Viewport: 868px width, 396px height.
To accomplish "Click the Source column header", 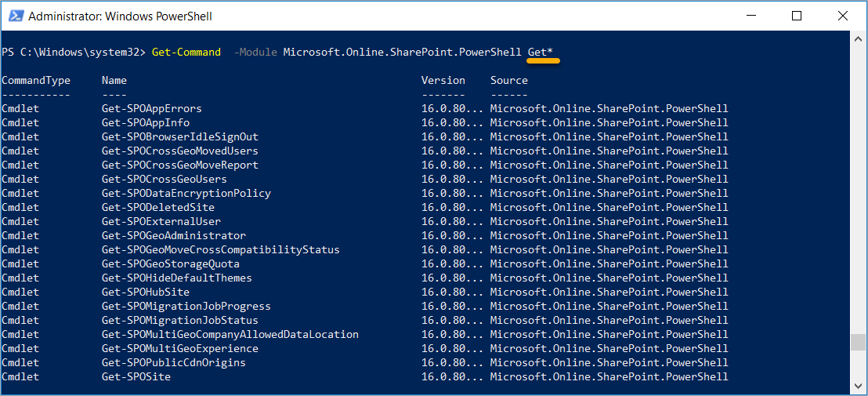I will (x=508, y=80).
